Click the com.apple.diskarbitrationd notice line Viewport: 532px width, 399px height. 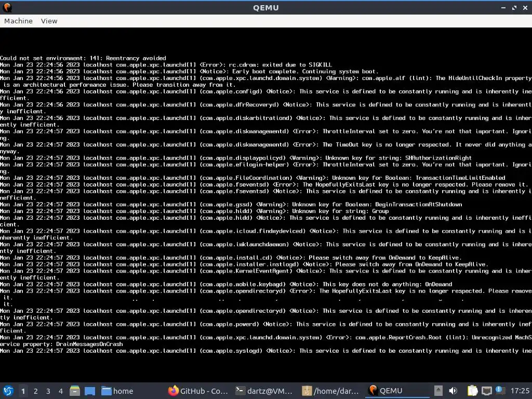click(x=266, y=121)
